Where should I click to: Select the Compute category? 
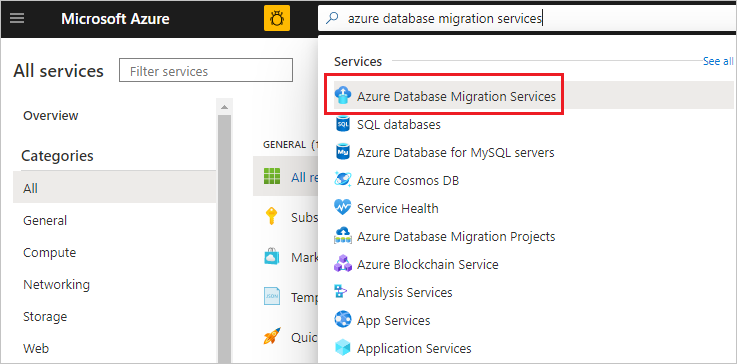(x=49, y=253)
